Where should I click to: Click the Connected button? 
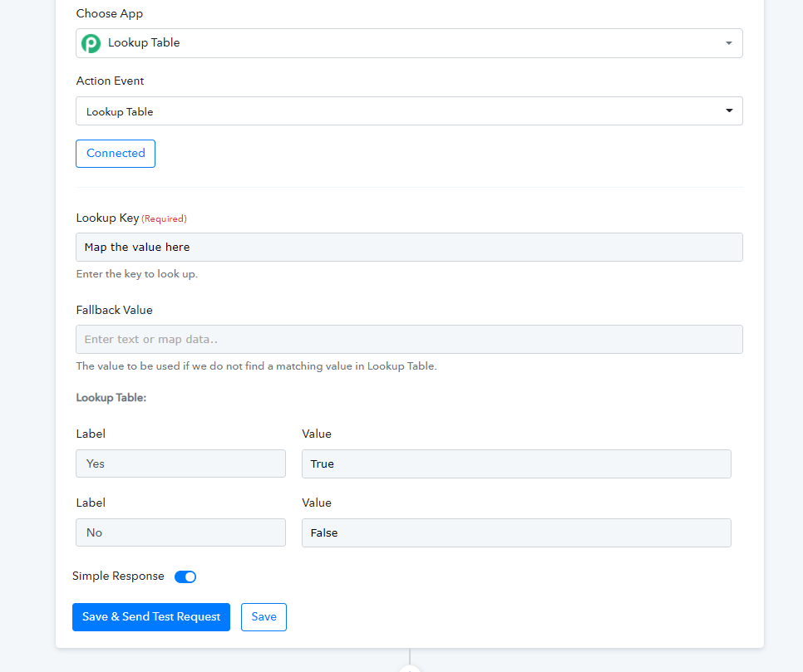coord(116,154)
